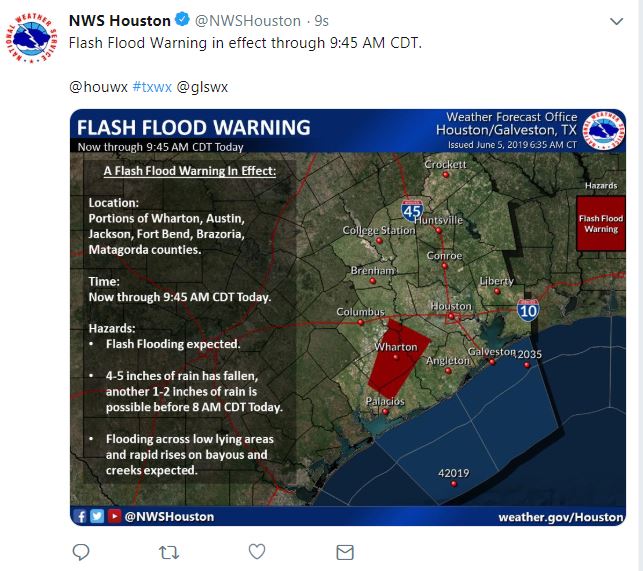Like the tweet with heart icon
Viewport: 643px width, 571px height.
[x=257, y=551]
